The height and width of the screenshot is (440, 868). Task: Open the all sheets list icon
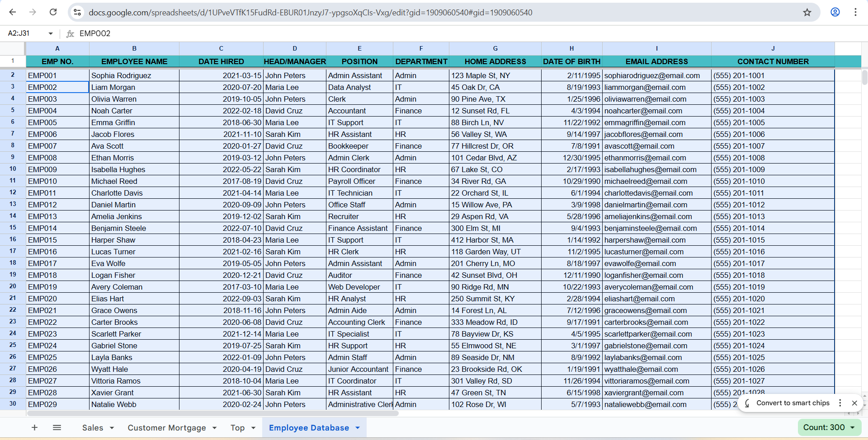pyautogui.click(x=57, y=427)
